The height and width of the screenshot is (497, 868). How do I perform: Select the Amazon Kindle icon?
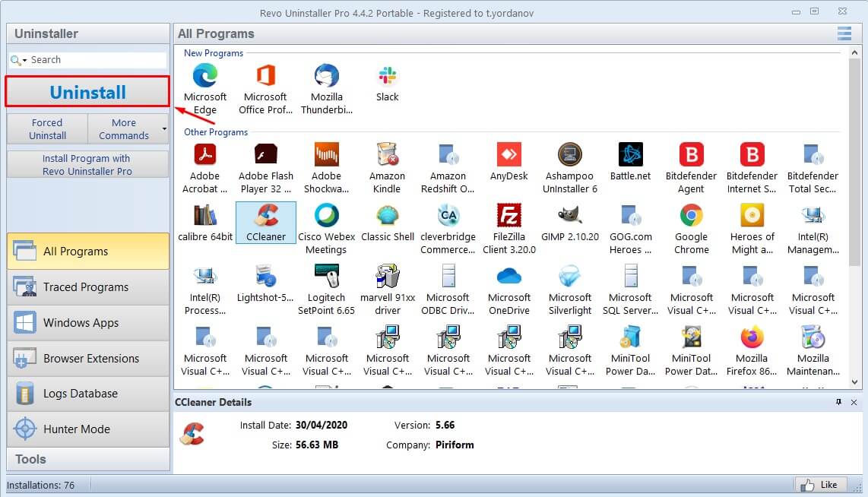388,154
